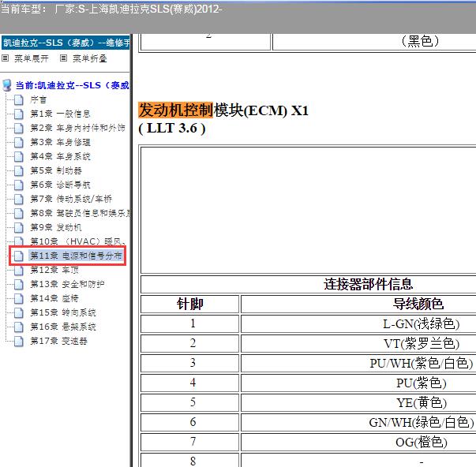Click the 当前车型 vehicle title bar text
The width and height of the screenshot is (476, 467).
112,9
